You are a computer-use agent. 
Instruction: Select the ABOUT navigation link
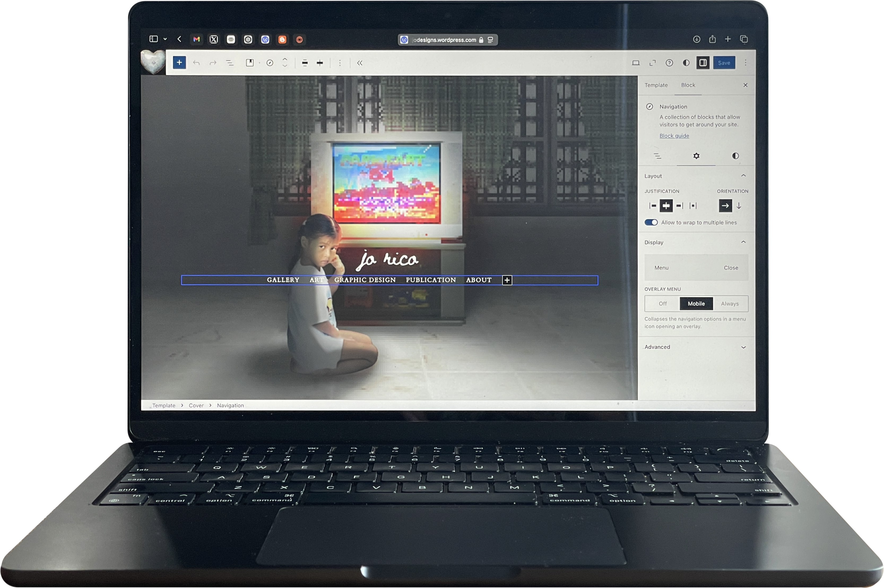coord(479,280)
